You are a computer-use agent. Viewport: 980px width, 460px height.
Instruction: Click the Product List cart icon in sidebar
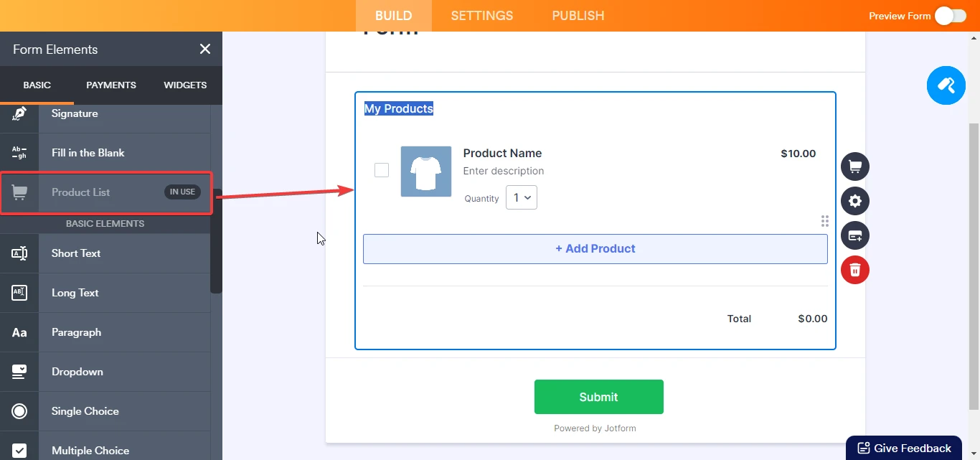19,192
